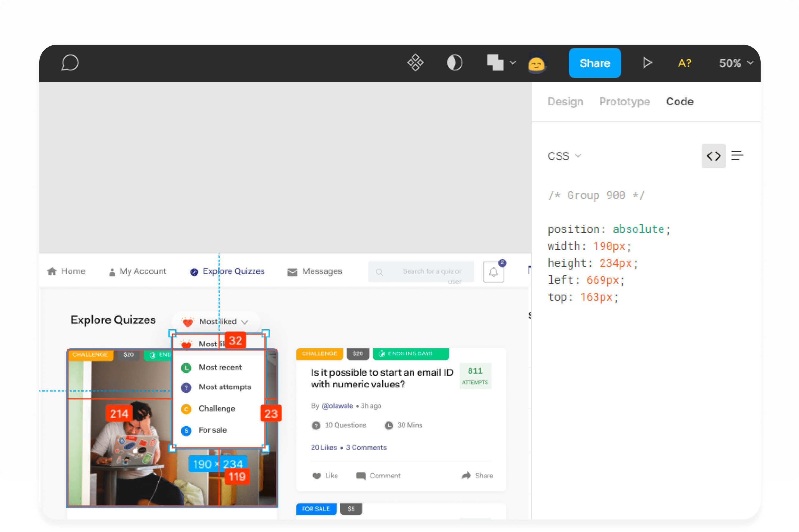Image resolution: width=799 pixels, height=532 pixels.
Task: Select the Most Recent sort option
Action: point(220,366)
